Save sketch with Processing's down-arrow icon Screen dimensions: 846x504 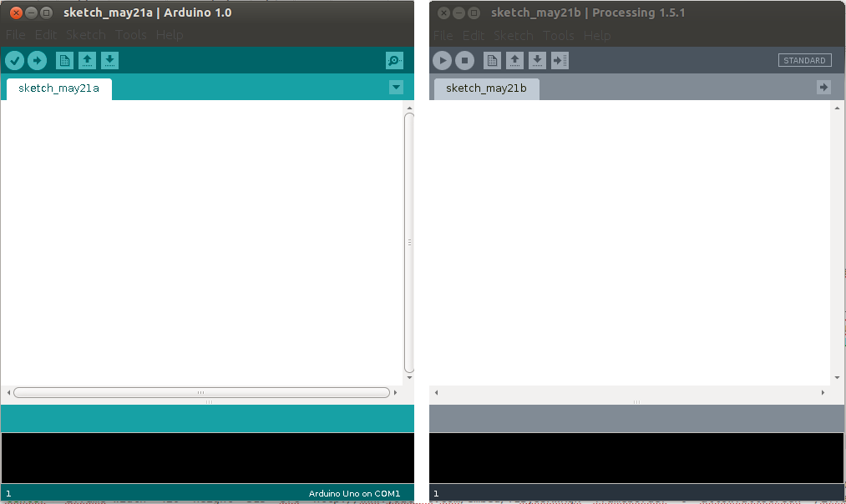[x=537, y=60]
